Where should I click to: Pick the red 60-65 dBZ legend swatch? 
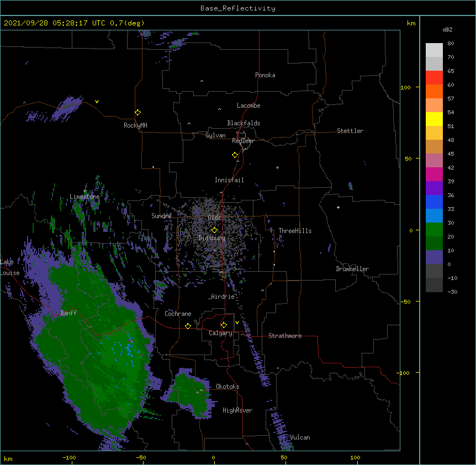pos(434,78)
